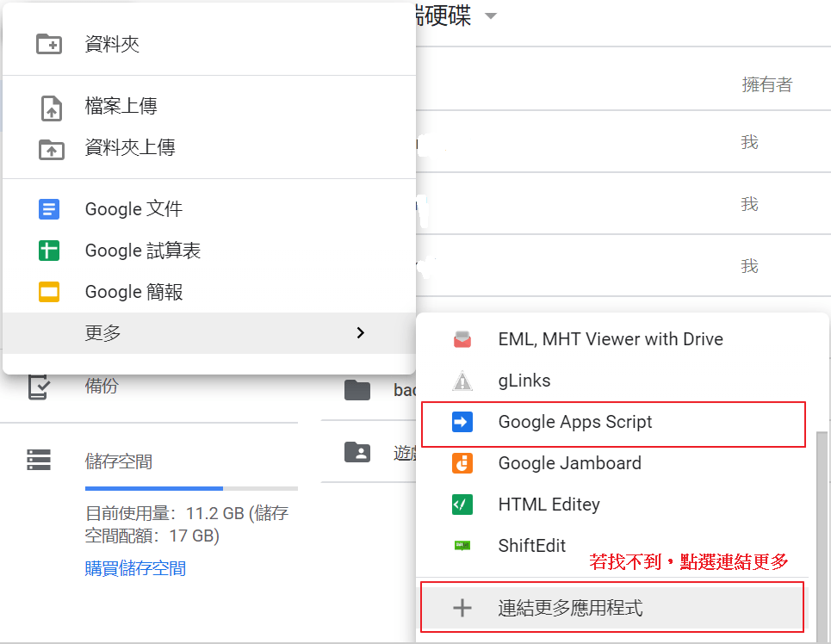Click the folder upload icon
Image resolution: width=831 pixels, height=644 pixels.
pos(52,149)
